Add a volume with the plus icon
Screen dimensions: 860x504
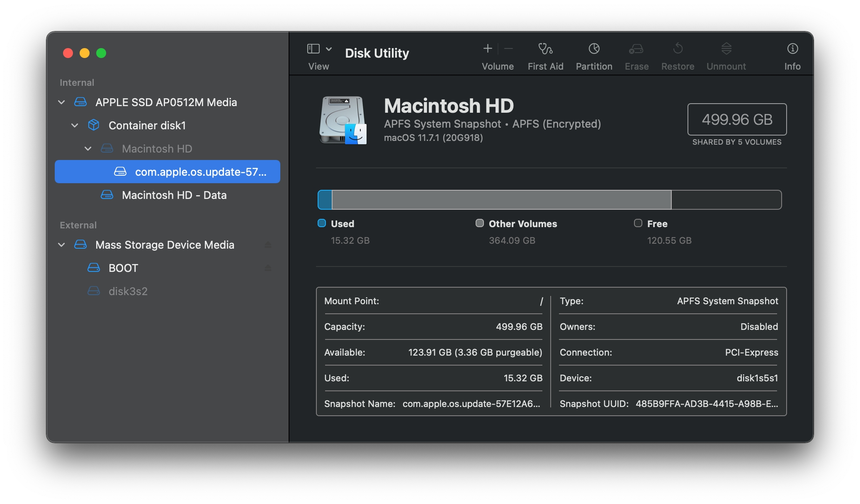488,49
